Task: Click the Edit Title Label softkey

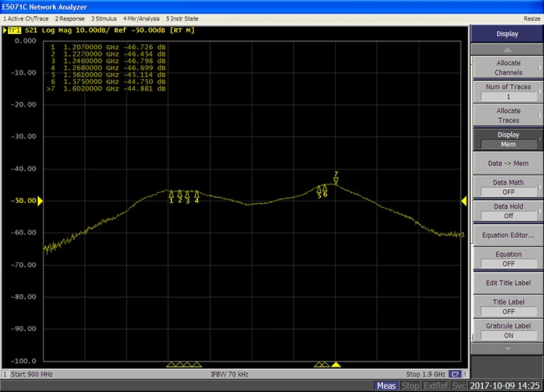Action: (508, 283)
